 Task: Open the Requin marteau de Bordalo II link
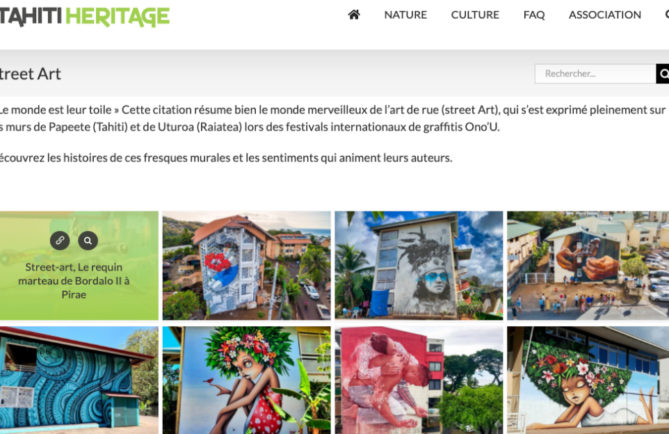pyautogui.click(x=74, y=281)
